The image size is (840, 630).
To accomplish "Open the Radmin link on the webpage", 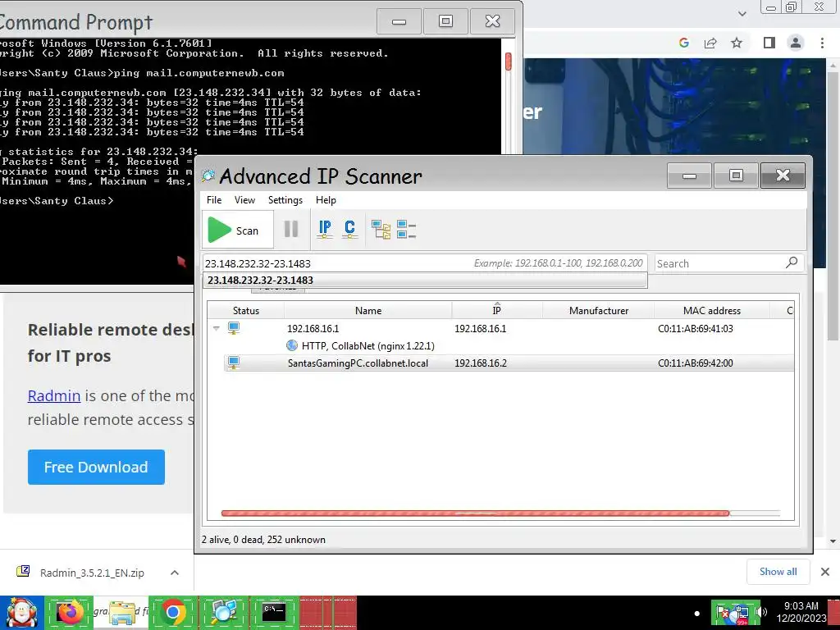I will [54, 395].
